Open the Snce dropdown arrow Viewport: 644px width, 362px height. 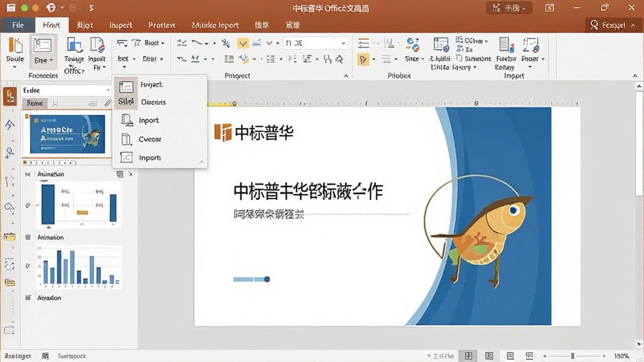pyautogui.click(x=422, y=59)
